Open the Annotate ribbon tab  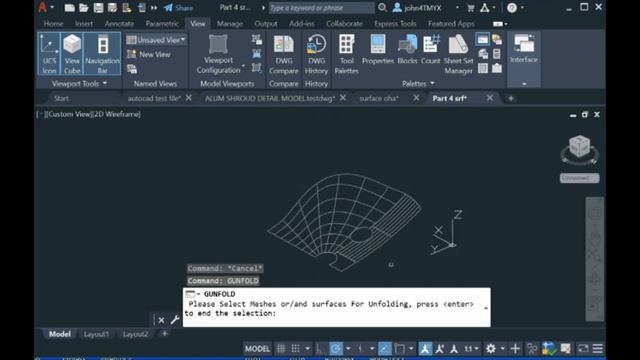119,24
